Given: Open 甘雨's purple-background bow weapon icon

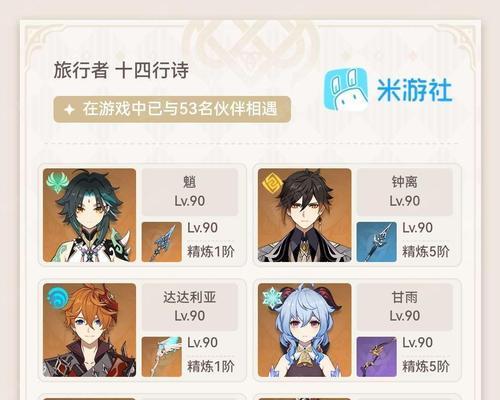Looking at the screenshot, I should [377, 357].
